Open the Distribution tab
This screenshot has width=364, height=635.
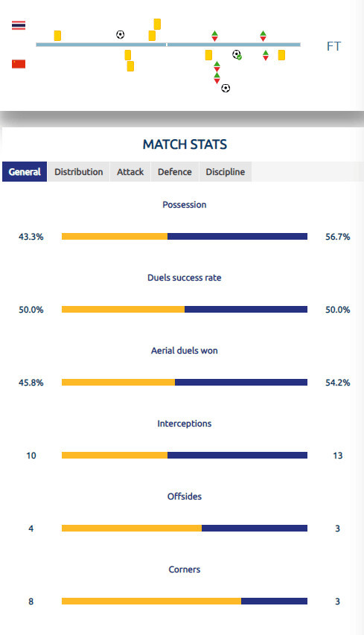pyautogui.click(x=79, y=172)
